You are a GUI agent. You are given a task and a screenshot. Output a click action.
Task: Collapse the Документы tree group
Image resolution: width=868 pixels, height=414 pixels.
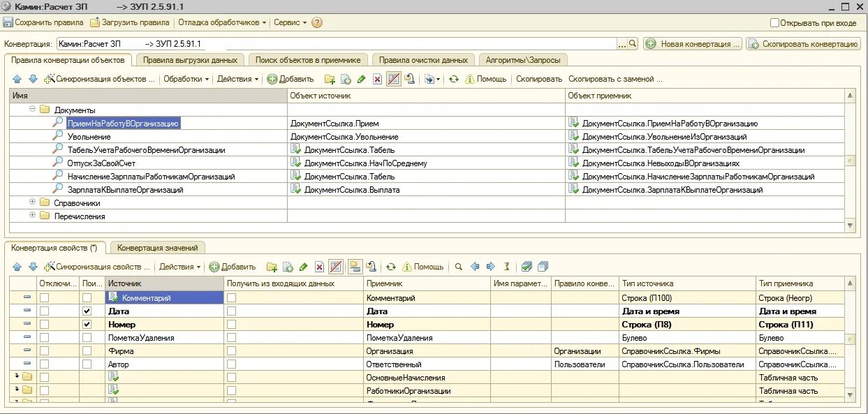click(33, 110)
